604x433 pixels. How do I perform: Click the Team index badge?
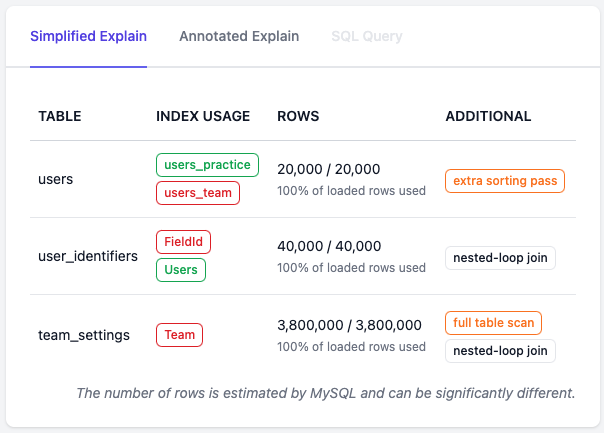point(180,335)
